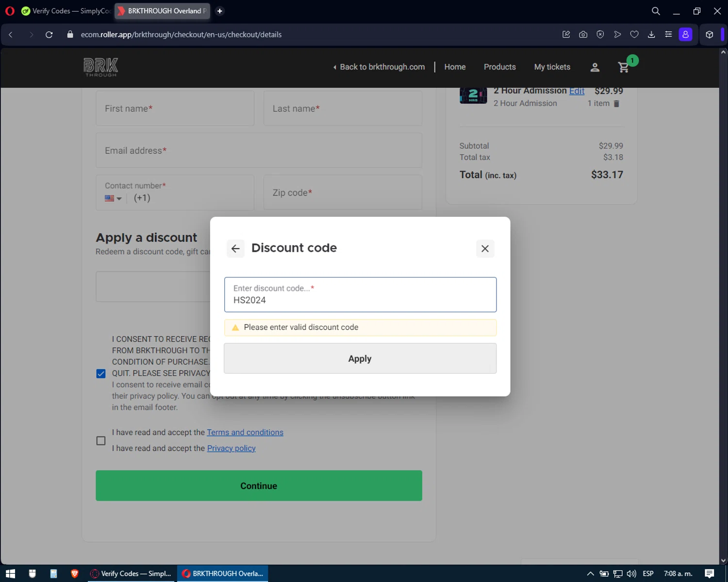
Task: Click the BRK Through logo
Action: 100,67
